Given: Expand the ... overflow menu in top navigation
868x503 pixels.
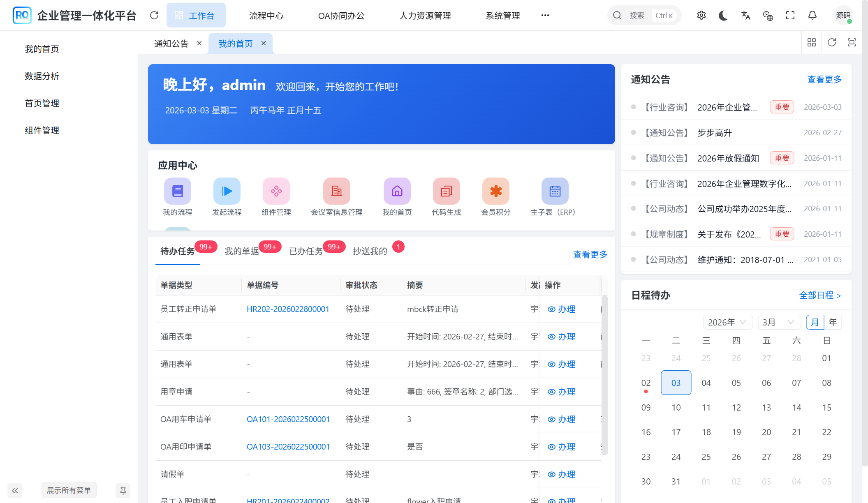Looking at the screenshot, I should click(x=545, y=15).
